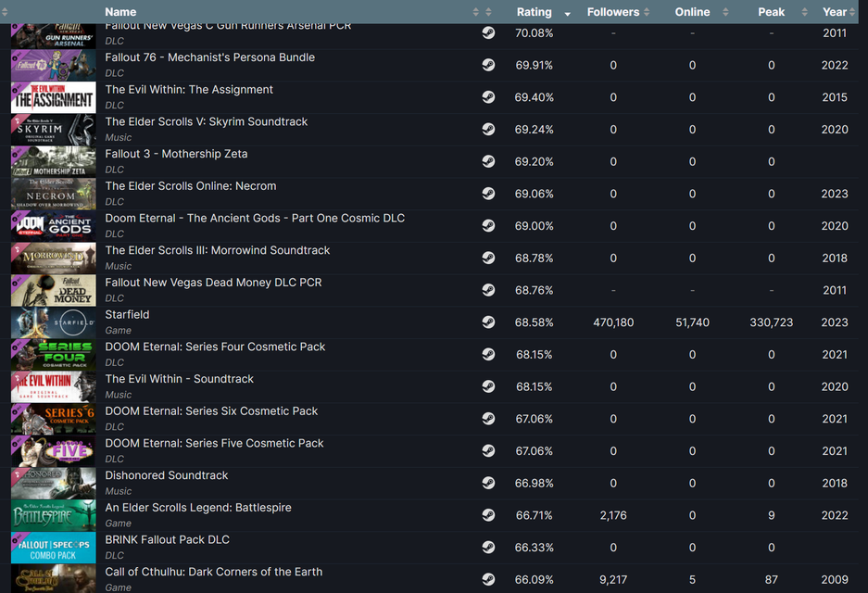This screenshot has height=593, width=868.
Task: Click the Steam icon for Fallout 76 Mechanist's Persona Bundle
Action: [488, 65]
